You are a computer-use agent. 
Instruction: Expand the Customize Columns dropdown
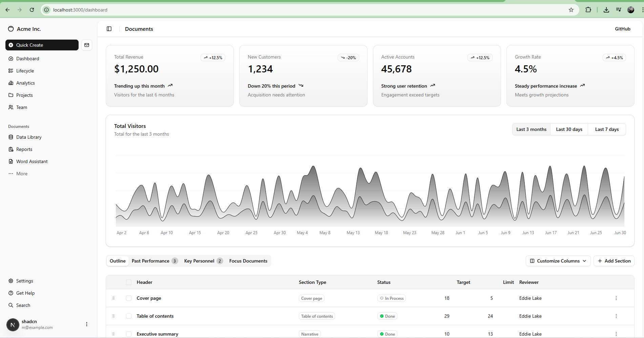point(558,261)
